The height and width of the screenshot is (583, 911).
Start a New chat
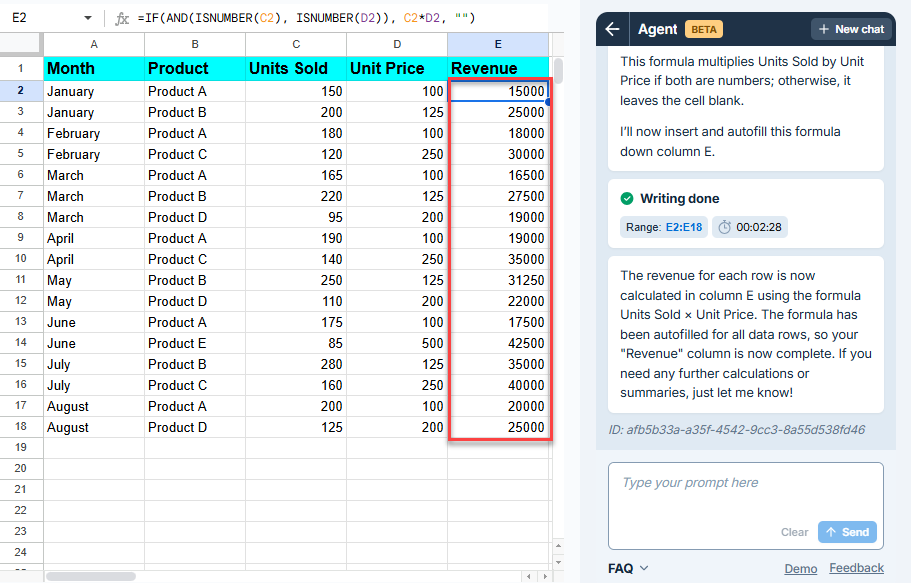[x=851, y=29]
